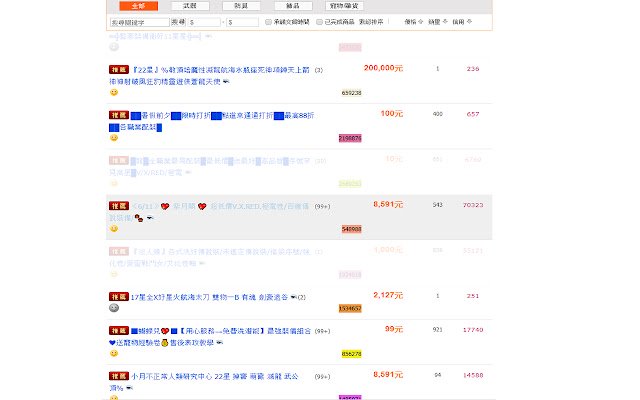Viewport: 640px width, 400px height.
Task: Click credit value 657
Action: click(473, 114)
